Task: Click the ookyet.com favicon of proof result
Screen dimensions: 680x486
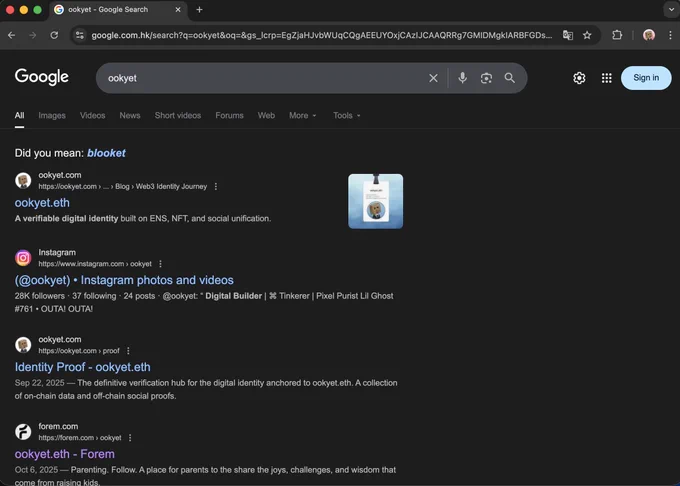Action: click(23, 345)
